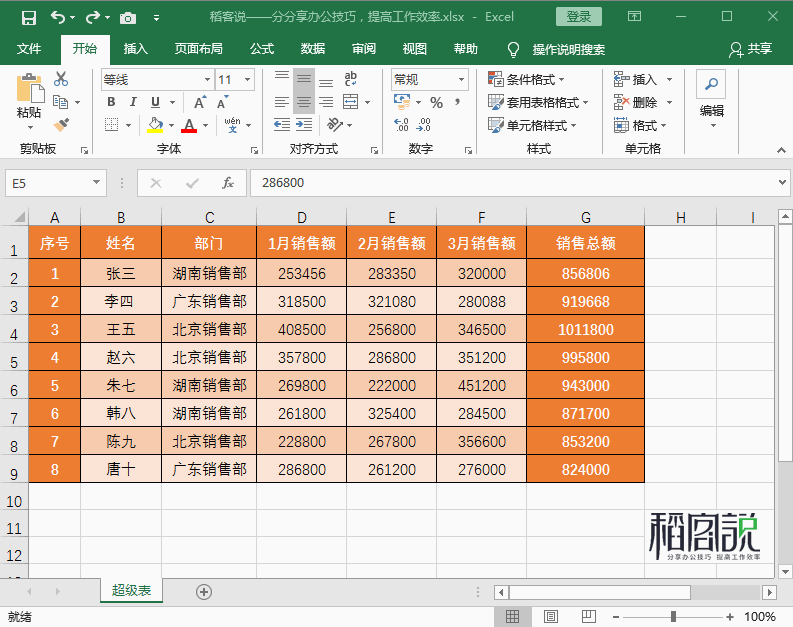Expand the Name Box dropdown arrow
This screenshot has width=793, height=627.
pyautogui.click(x=96, y=183)
